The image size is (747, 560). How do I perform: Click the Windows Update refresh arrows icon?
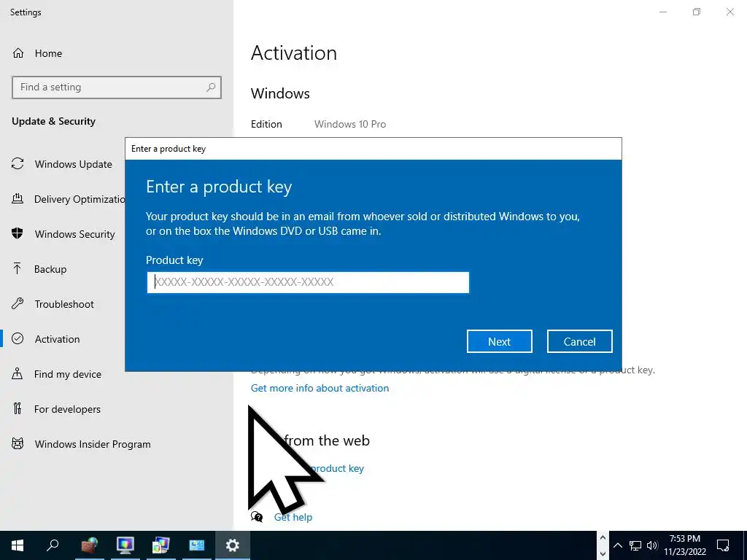click(18, 164)
